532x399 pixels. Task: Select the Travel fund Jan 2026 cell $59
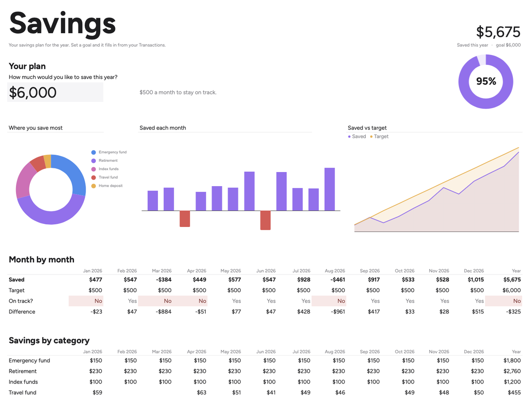pos(97,392)
